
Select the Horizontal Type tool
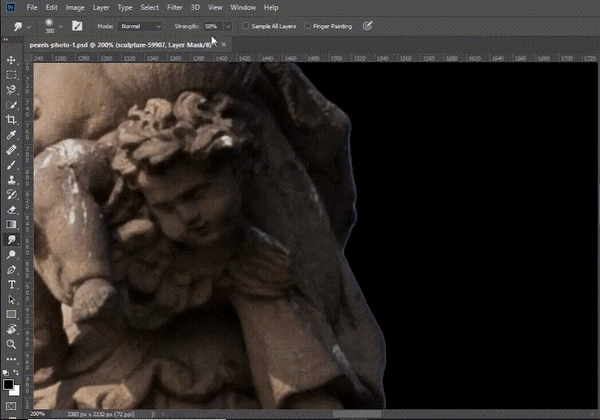11,284
